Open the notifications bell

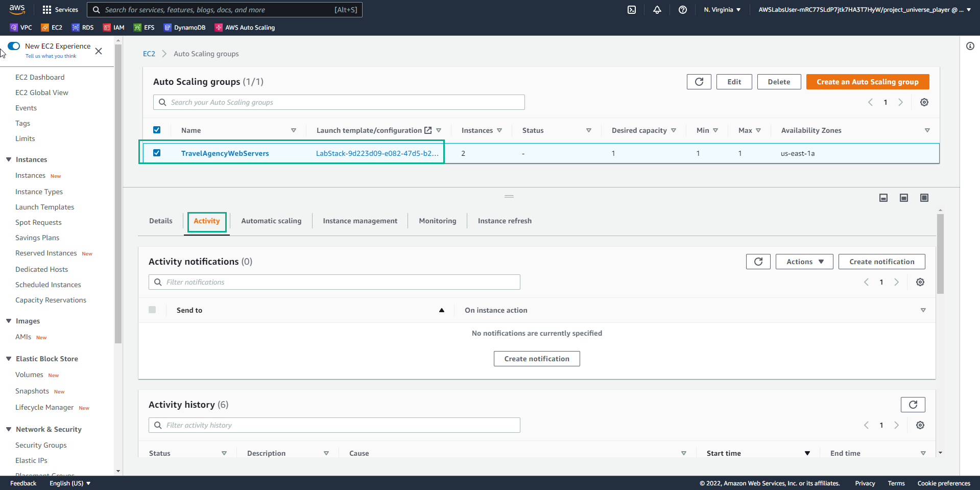coord(657,10)
